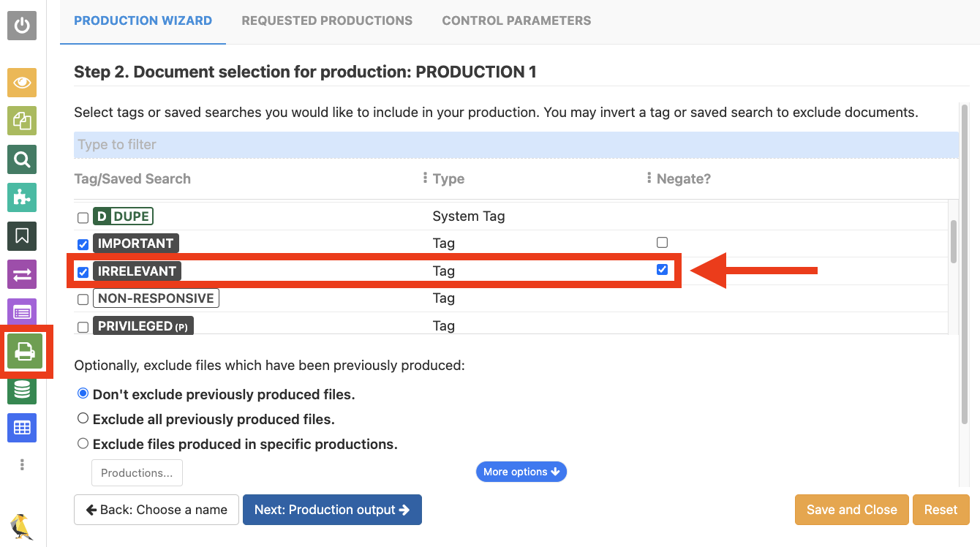Open the database stack icon

click(22, 390)
